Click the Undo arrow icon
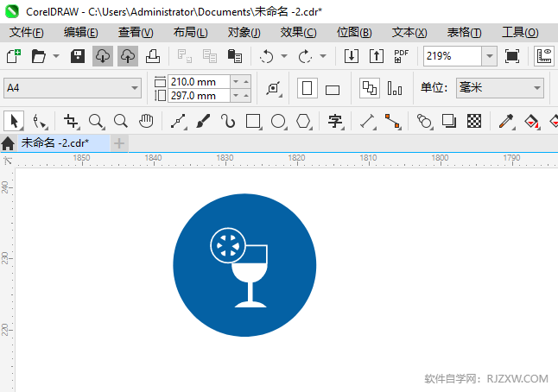558x392 pixels. [x=267, y=56]
